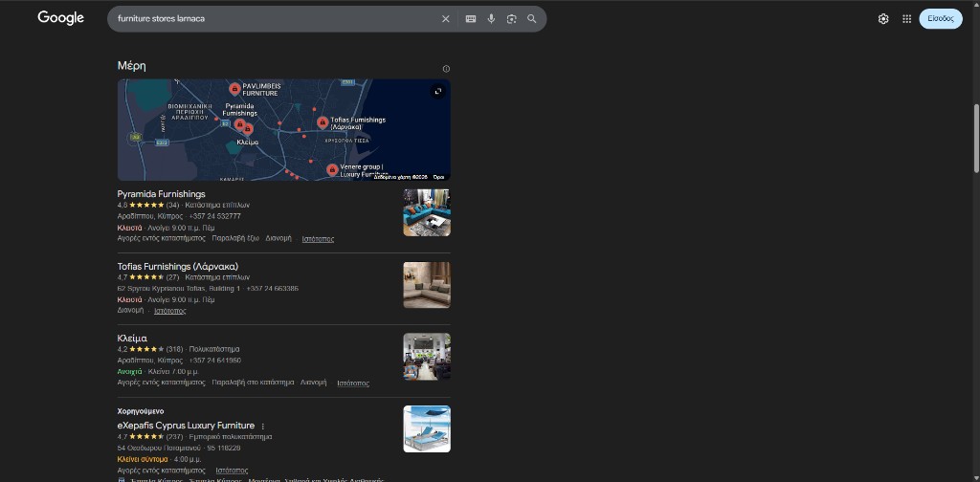Visit Κλείμα Ιστότοπος link
This screenshot has width=980, height=482.
click(x=353, y=383)
